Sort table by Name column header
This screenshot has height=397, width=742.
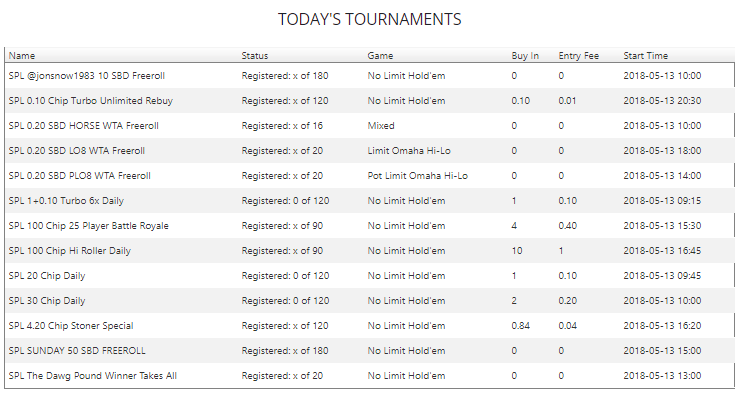22,56
